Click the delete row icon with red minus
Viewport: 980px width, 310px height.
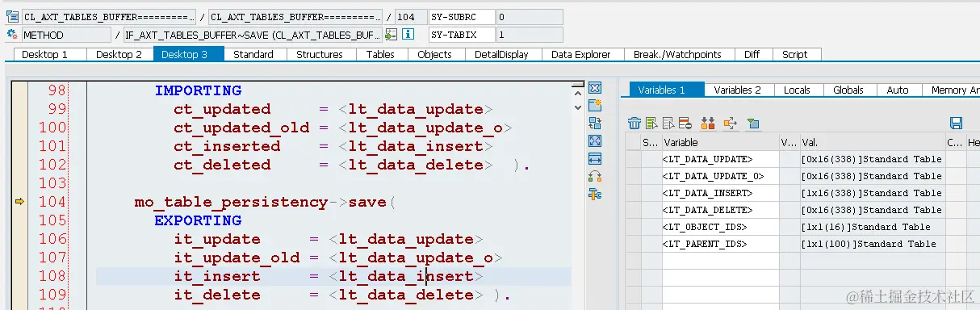tap(685, 123)
